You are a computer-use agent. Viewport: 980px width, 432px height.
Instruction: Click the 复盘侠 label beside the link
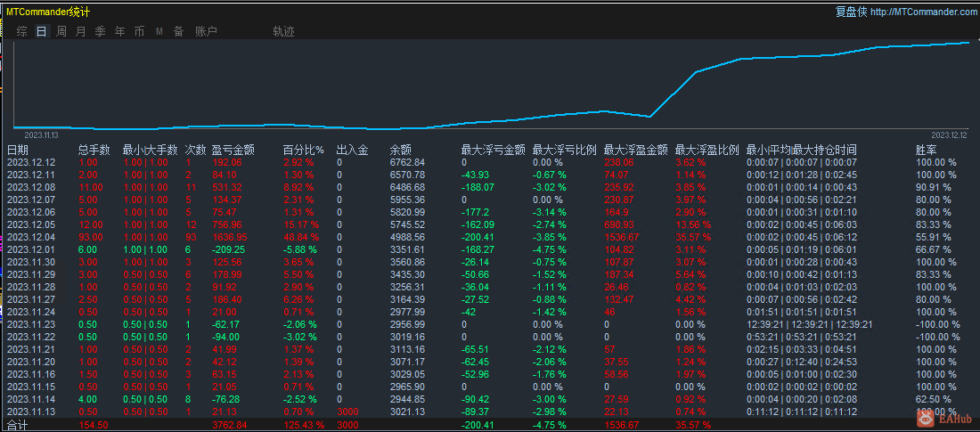pos(851,12)
